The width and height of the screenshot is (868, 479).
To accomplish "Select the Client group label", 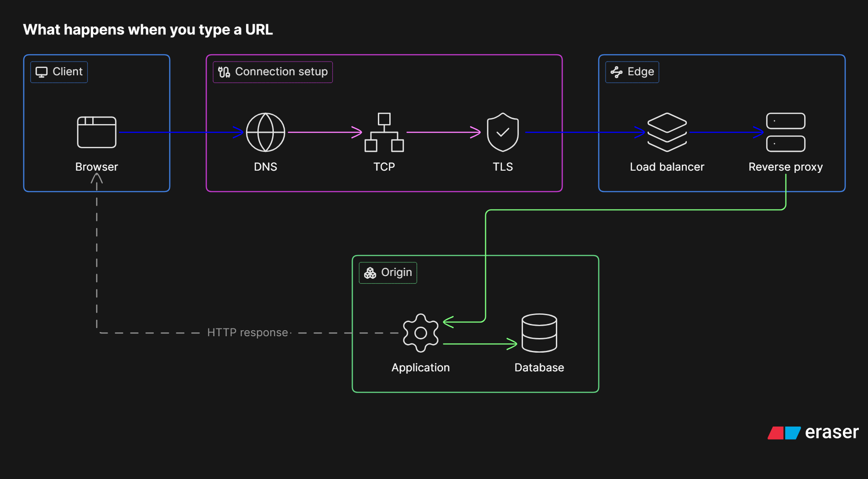I will (59, 72).
